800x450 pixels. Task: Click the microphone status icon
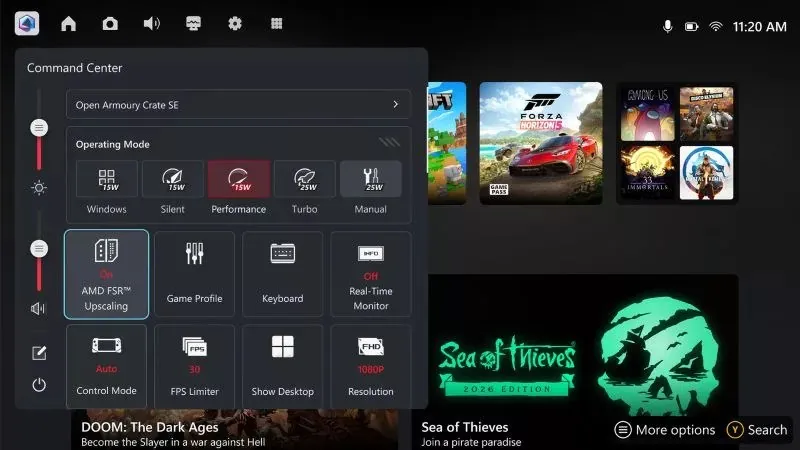pyautogui.click(x=667, y=27)
